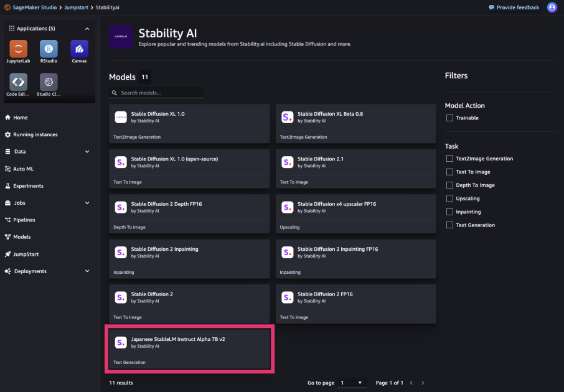Open the Code Editor application
This screenshot has height=392, width=564.
pos(18,85)
